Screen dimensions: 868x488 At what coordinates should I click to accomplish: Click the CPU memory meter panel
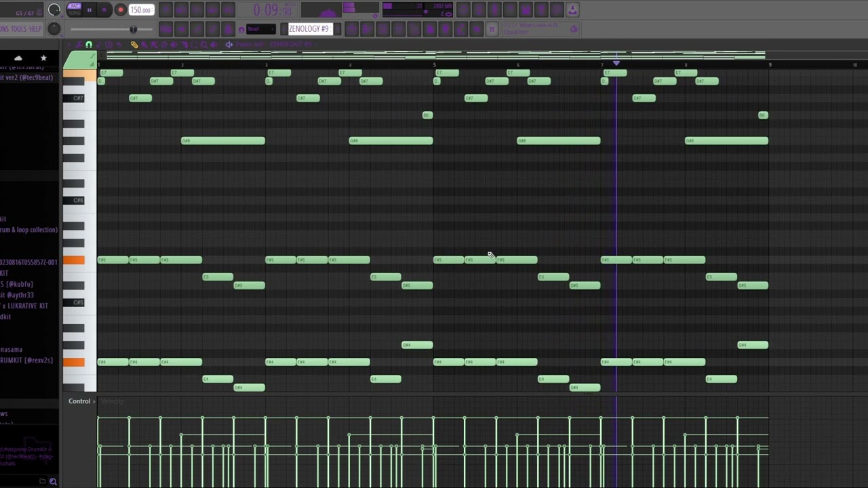click(x=418, y=9)
